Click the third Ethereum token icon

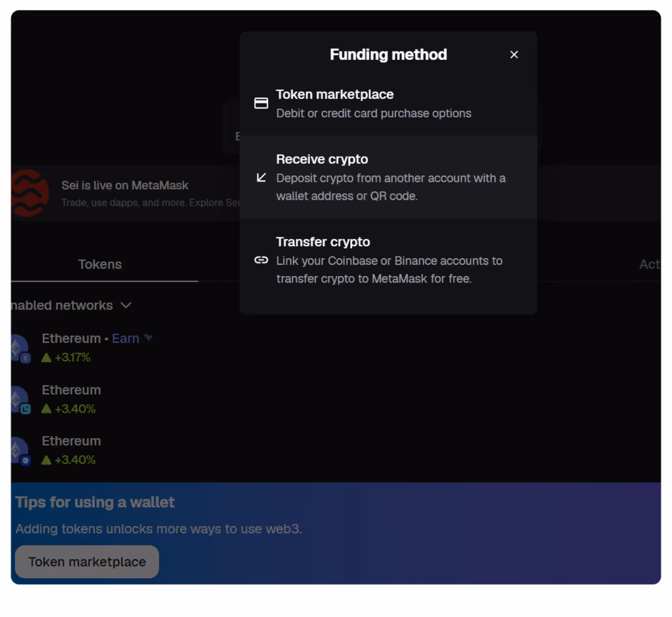coord(20,450)
